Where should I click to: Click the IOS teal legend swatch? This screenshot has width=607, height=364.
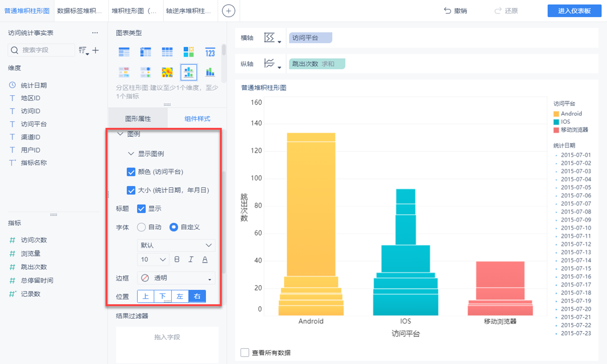(556, 122)
